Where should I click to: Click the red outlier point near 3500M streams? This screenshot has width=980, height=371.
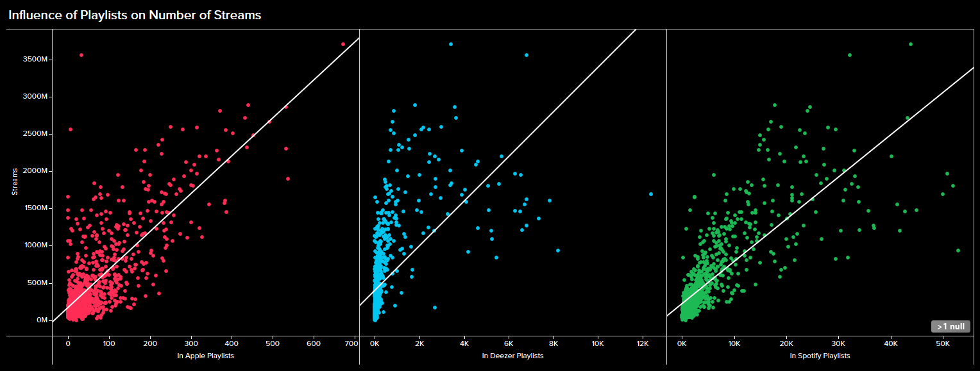point(81,55)
